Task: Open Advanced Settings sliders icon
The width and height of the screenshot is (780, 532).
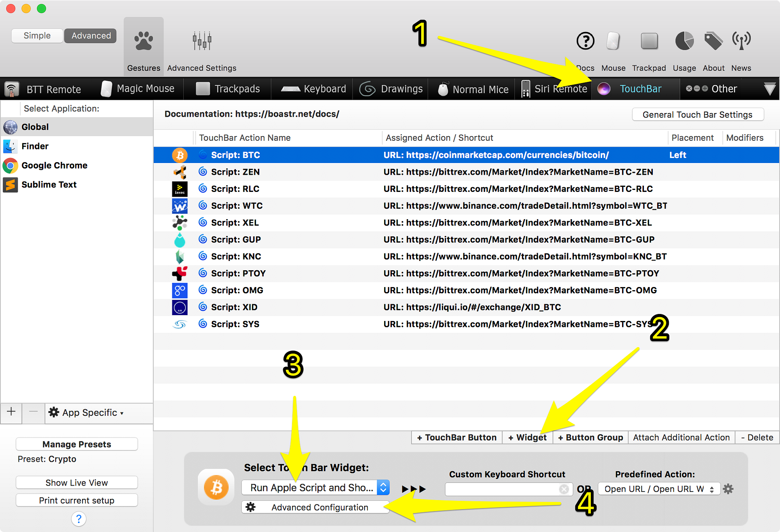Action: click(x=202, y=41)
